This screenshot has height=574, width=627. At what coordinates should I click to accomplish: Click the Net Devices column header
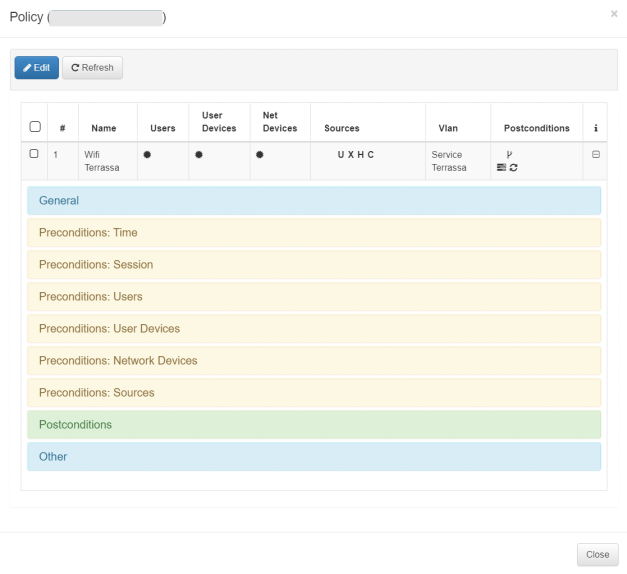(280, 122)
